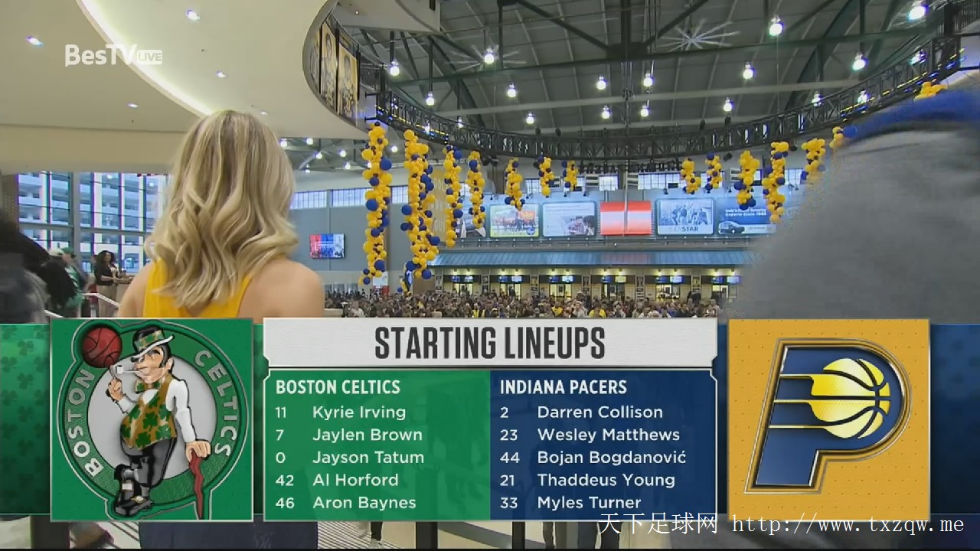Select the BOSTON CELTICS team heading
Image resolution: width=980 pixels, height=551 pixels.
click(x=338, y=387)
